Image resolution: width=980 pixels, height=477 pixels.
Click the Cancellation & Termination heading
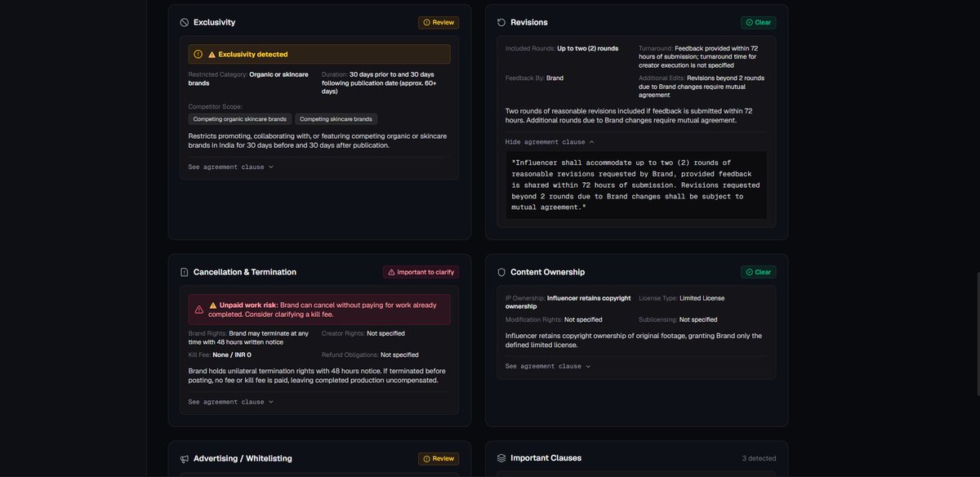point(245,272)
